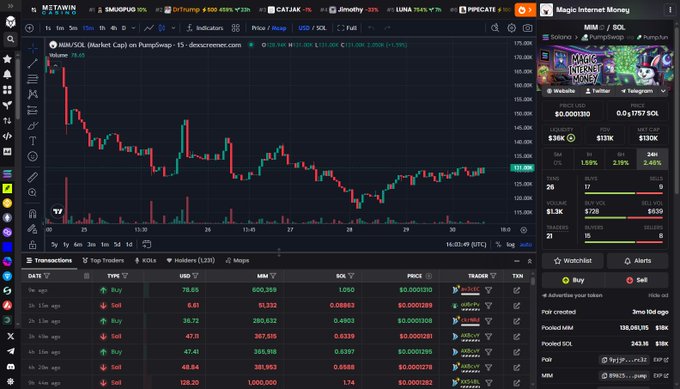
Task: Select the 5m timeframe button
Action: (x=73, y=28)
